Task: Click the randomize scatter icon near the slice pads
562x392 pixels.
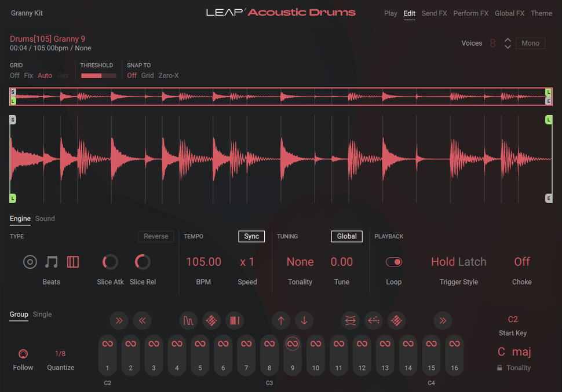Action: pyautogui.click(x=211, y=320)
